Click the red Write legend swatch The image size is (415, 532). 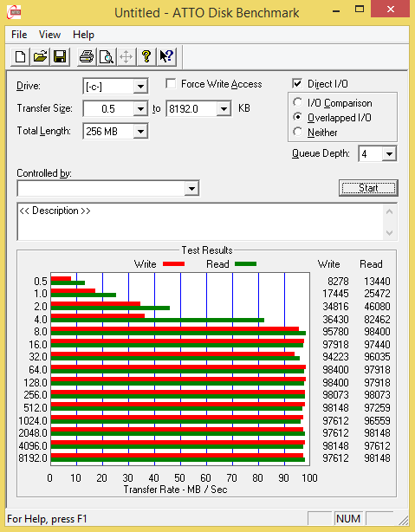[x=174, y=264]
